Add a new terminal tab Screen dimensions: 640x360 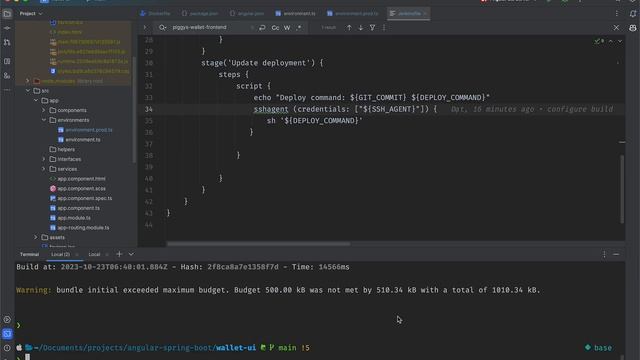pos(119,254)
